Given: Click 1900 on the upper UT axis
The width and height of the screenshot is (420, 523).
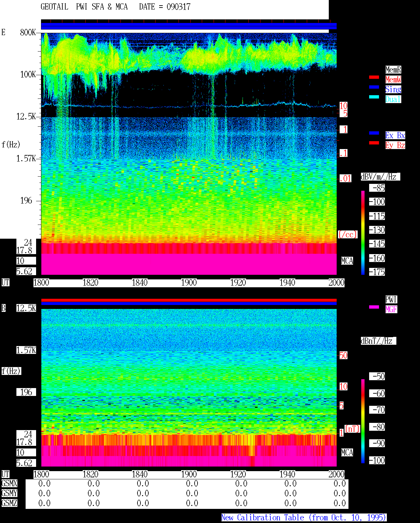Looking at the screenshot, I should [x=189, y=283].
